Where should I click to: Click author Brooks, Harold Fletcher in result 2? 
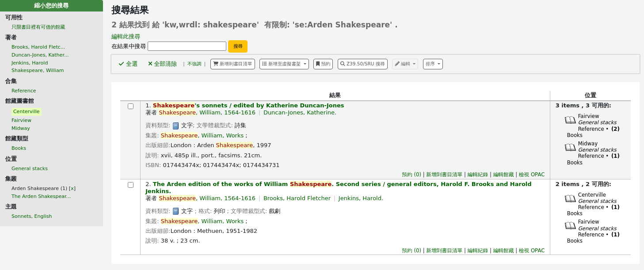(x=297, y=198)
